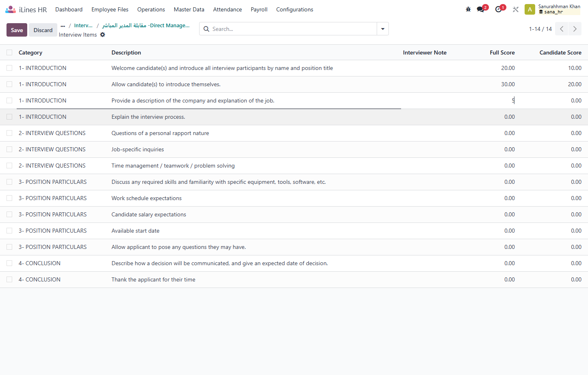Image resolution: width=588 pixels, height=375 pixels.
Task: Select 'Allow applicant to pose any questions' description
Action: (x=179, y=247)
